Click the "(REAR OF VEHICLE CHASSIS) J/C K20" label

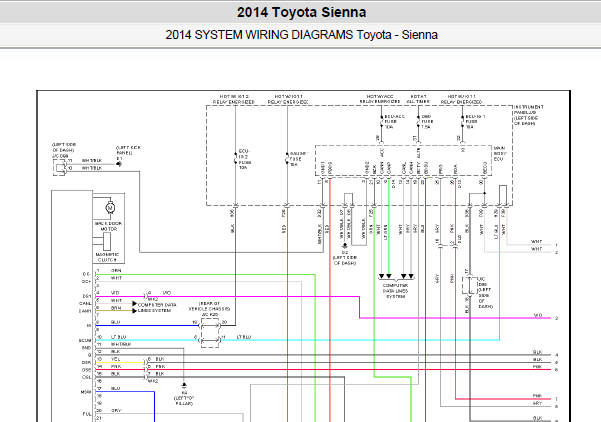tap(210, 309)
